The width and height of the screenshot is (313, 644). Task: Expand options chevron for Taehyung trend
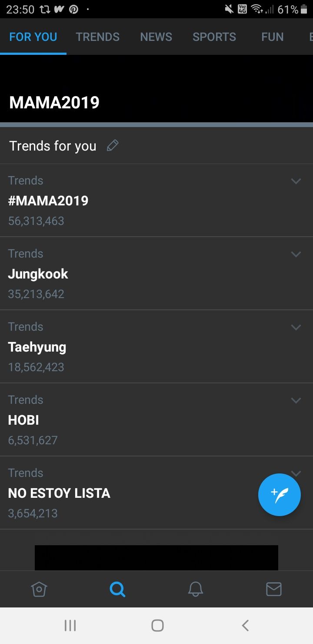pos(296,327)
